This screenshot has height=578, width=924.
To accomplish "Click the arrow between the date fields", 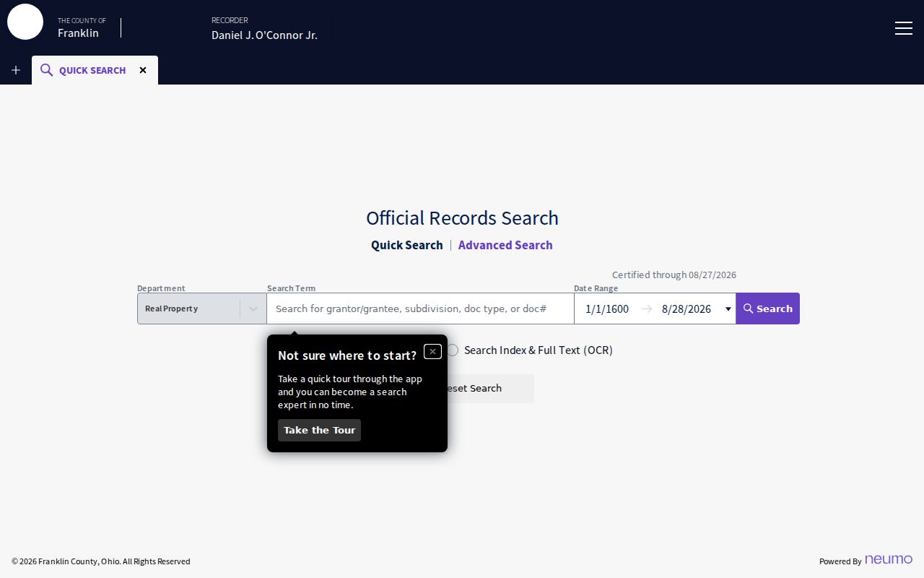I will pos(646,309).
